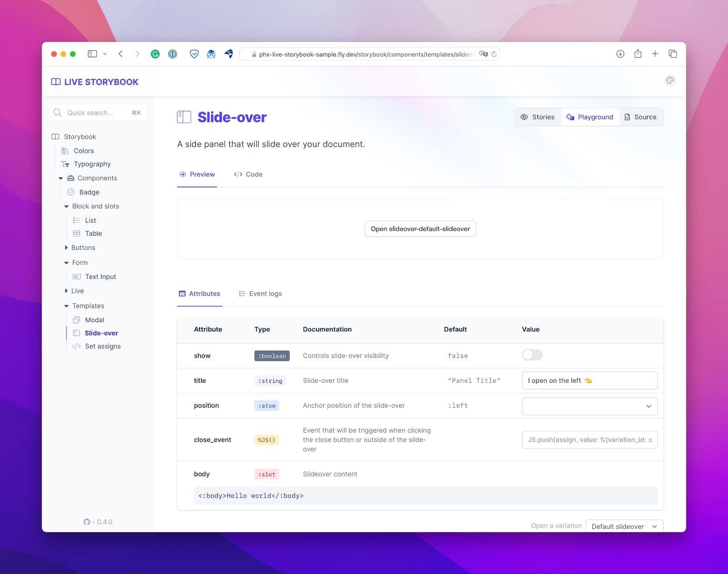Screen dimensions: 728x574
Task: Enable the show attribute toggle
Action: point(532,355)
